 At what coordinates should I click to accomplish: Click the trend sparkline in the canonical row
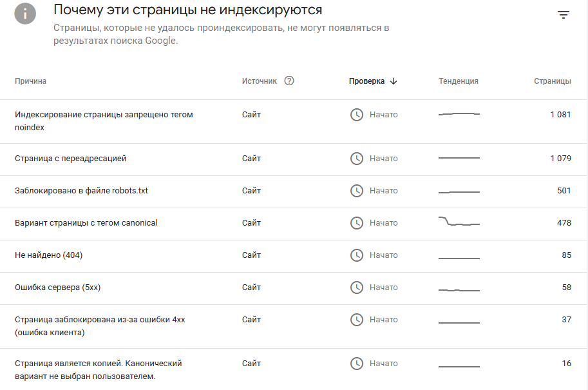(459, 221)
